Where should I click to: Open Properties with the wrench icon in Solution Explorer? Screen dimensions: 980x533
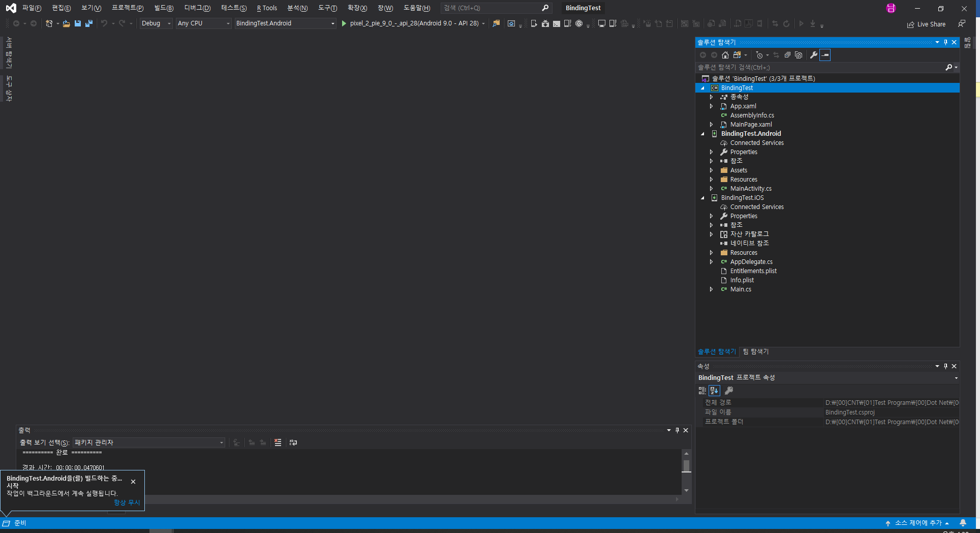pos(813,55)
